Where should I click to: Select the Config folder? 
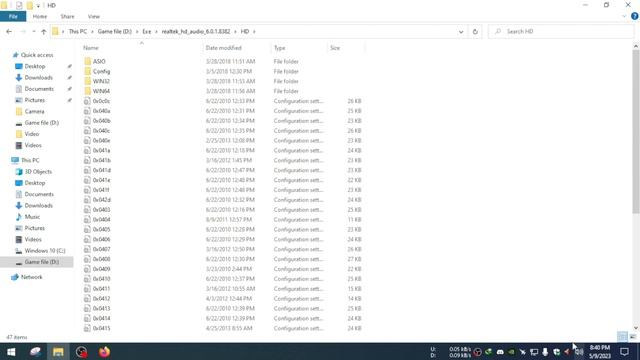[101, 71]
